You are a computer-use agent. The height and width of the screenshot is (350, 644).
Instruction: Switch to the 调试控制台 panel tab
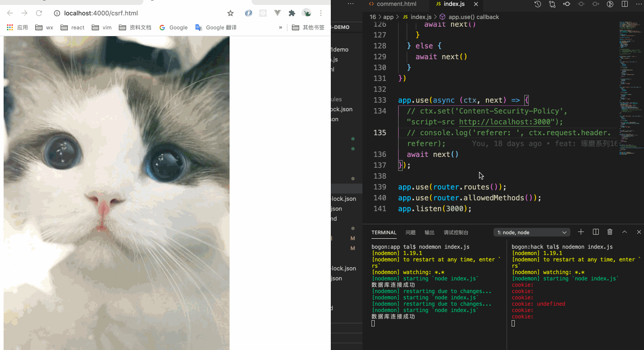[456, 232]
